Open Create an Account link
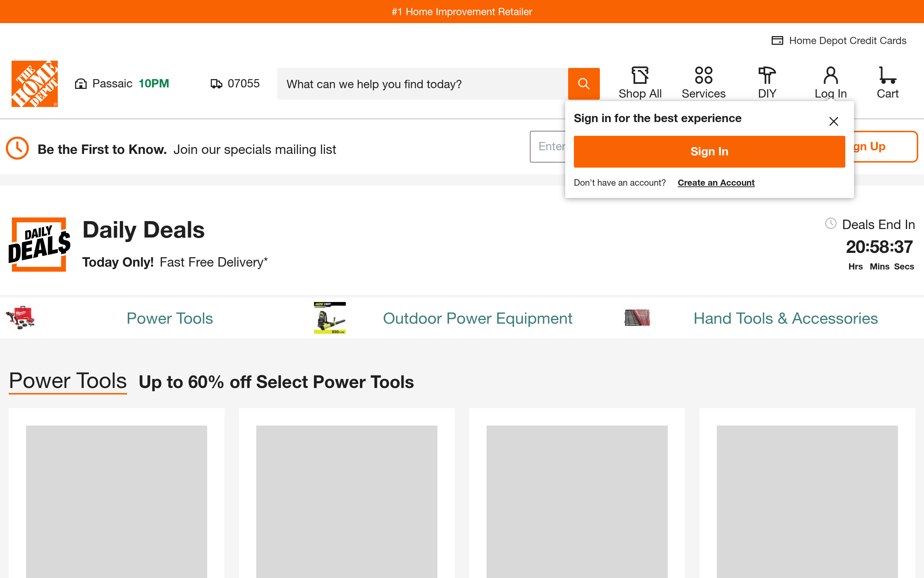Viewport: 924px width, 578px height. point(716,183)
